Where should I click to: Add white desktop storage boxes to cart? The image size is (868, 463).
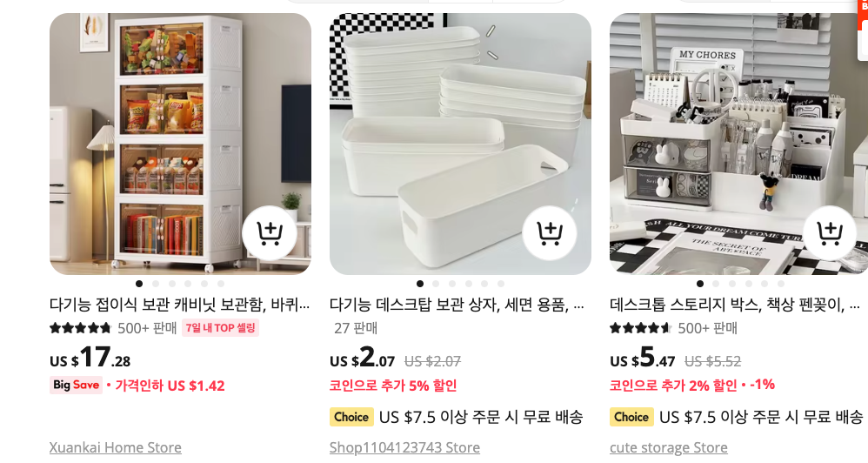[x=550, y=234]
